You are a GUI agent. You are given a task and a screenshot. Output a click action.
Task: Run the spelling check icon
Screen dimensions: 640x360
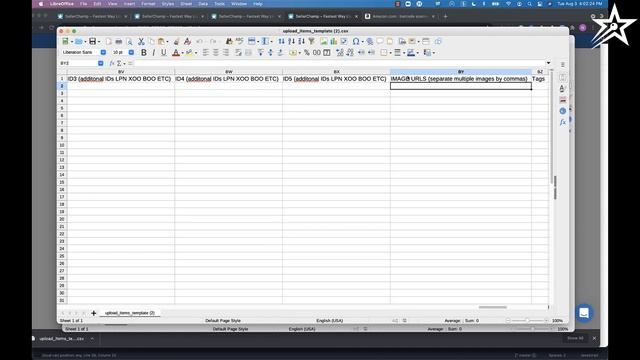pos(239,41)
